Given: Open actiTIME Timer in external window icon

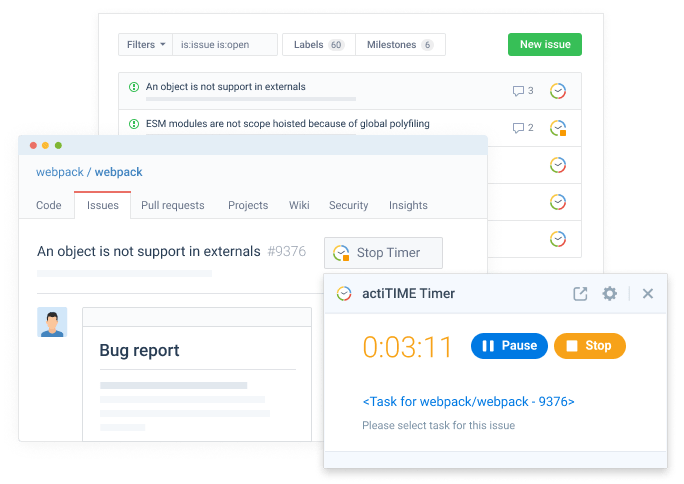Looking at the screenshot, I should click(580, 293).
